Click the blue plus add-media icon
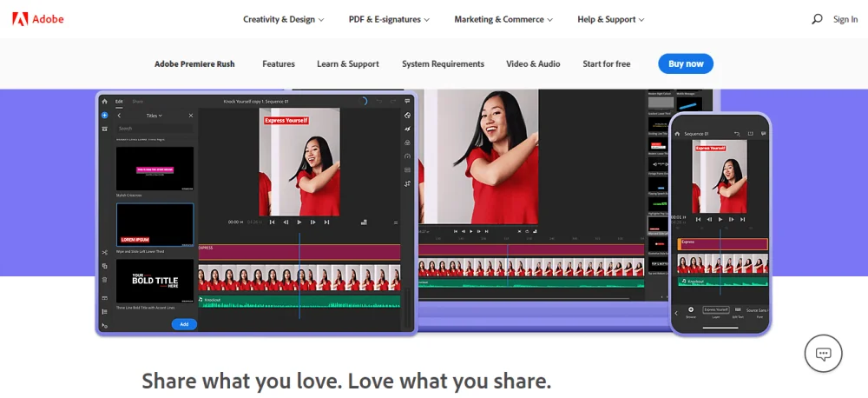Screen dimensions: 868x398 (x=104, y=115)
